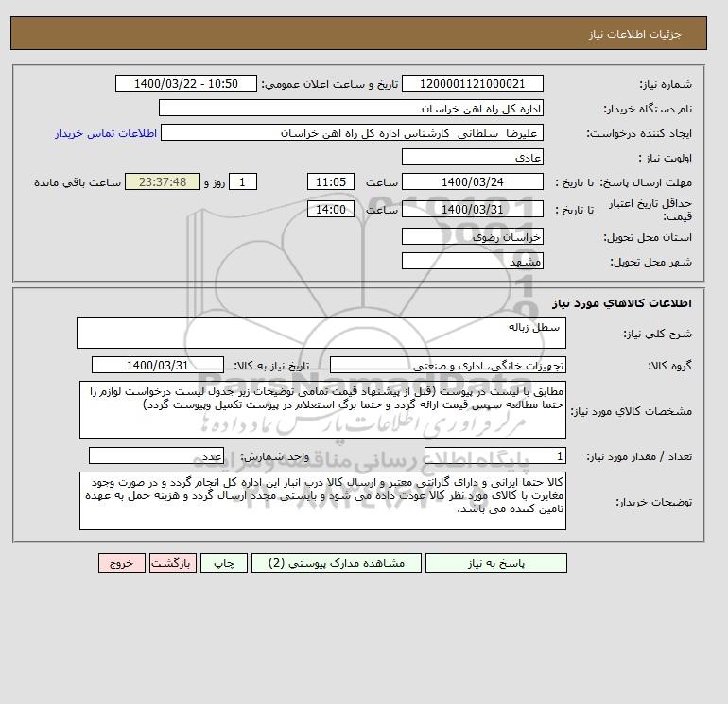Click response deadline date 1400/03/24
The height and width of the screenshot is (704, 728).
pyautogui.click(x=472, y=182)
